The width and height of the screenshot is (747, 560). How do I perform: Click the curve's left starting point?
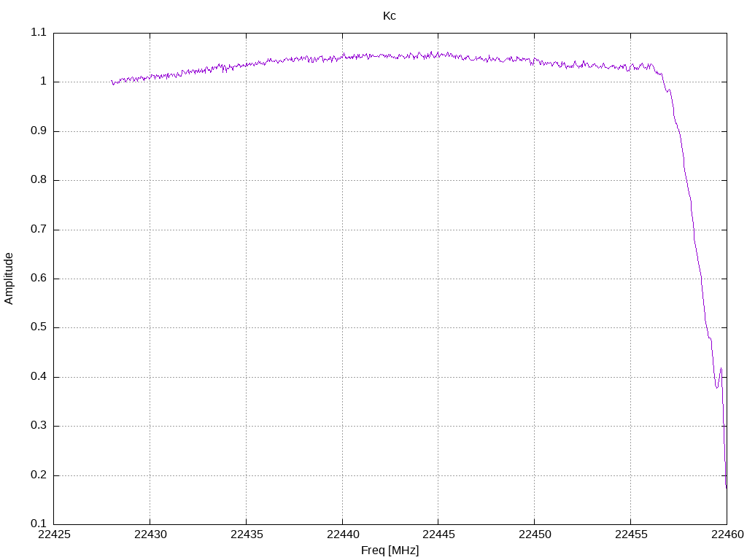(x=112, y=82)
